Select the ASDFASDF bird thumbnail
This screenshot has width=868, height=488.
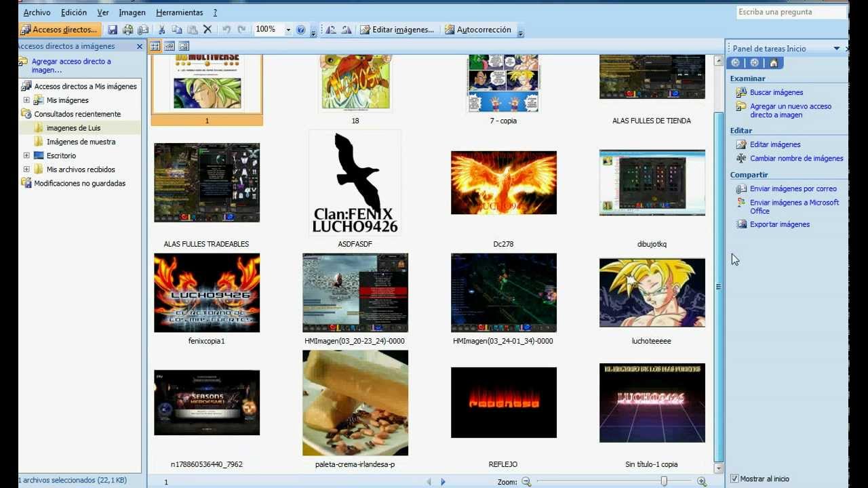355,183
